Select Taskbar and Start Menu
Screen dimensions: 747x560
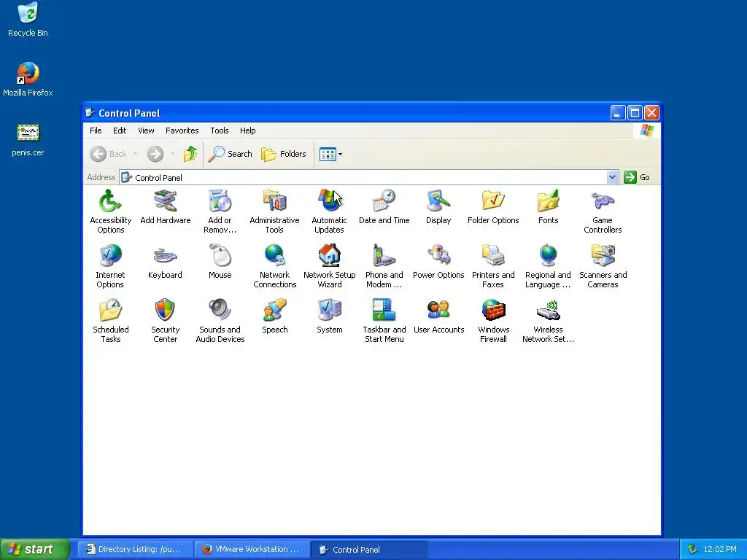click(384, 321)
